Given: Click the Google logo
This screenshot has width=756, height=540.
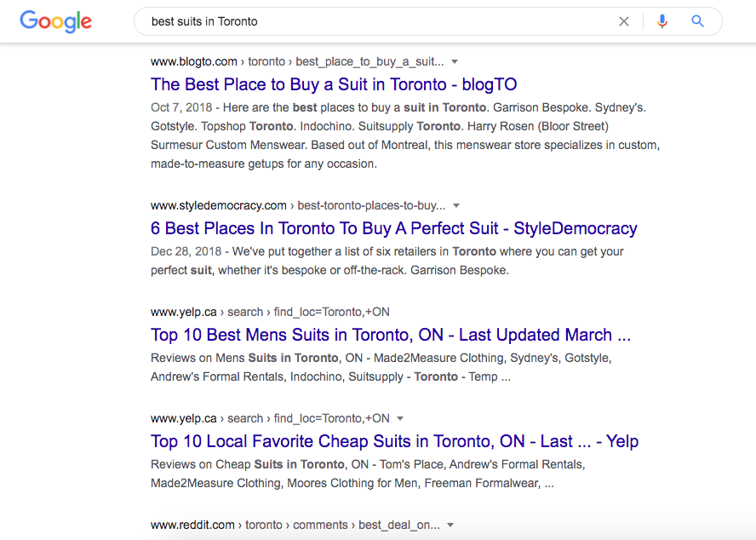Looking at the screenshot, I should click(56, 21).
